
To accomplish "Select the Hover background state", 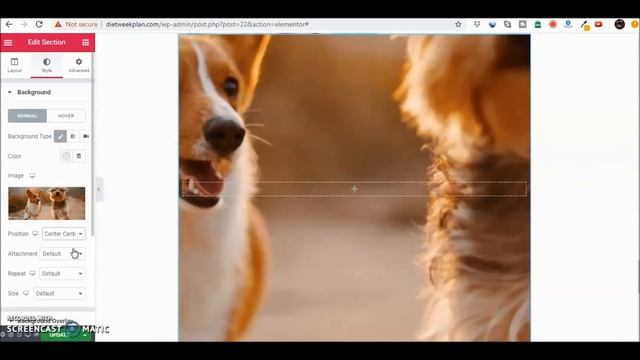I will (x=66, y=116).
